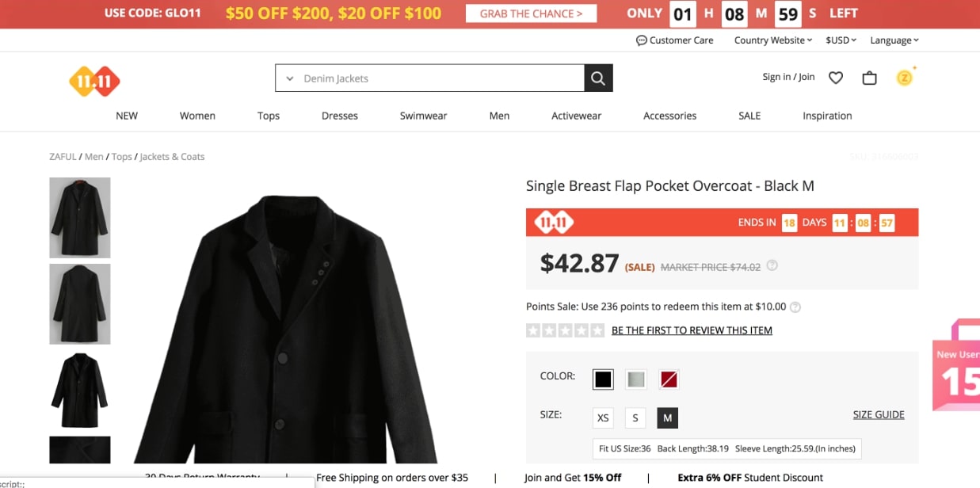Click the market price help question icon
This screenshot has width=980, height=488.
[x=772, y=266]
